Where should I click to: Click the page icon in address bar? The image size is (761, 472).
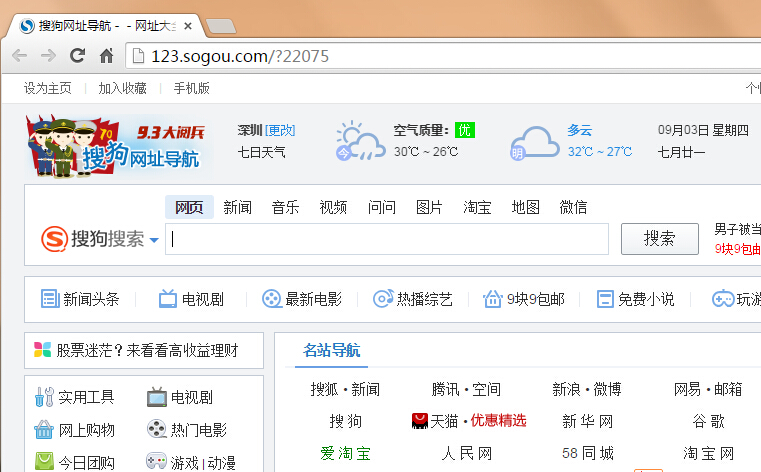[x=138, y=56]
